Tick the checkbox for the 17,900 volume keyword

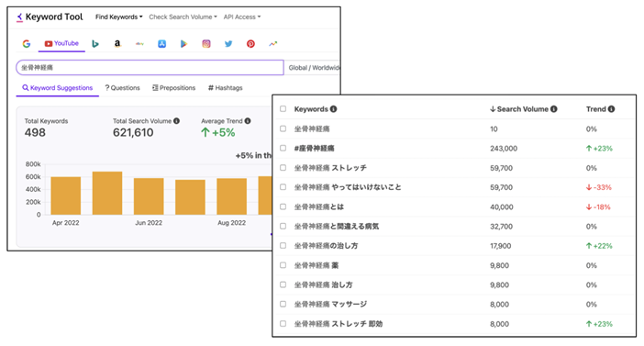click(283, 245)
